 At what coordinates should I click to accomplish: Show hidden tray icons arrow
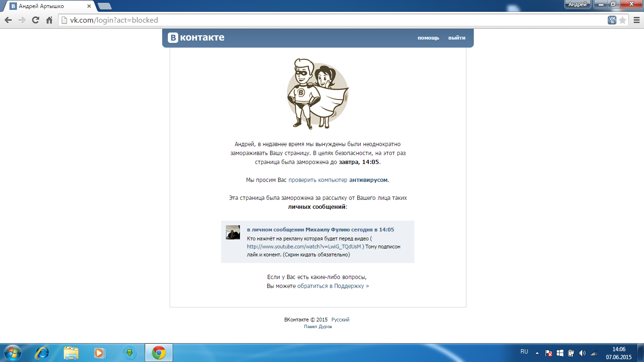pyautogui.click(x=537, y=353)
